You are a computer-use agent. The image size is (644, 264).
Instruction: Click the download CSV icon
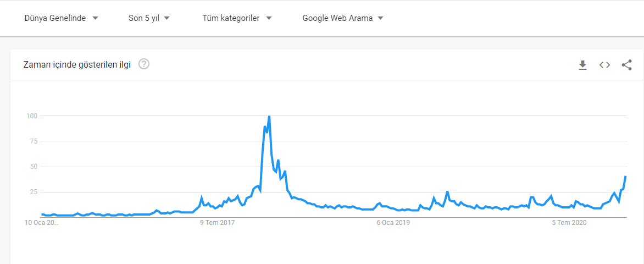(582, 65)
